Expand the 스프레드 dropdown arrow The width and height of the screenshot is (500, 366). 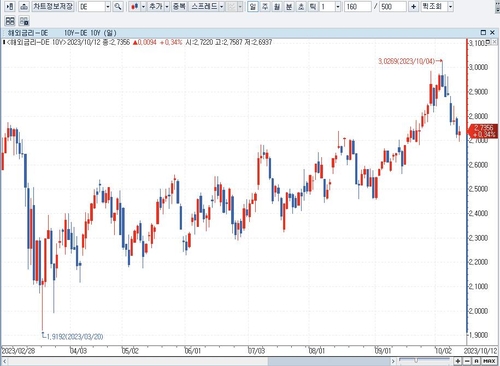tap(222, 6)
